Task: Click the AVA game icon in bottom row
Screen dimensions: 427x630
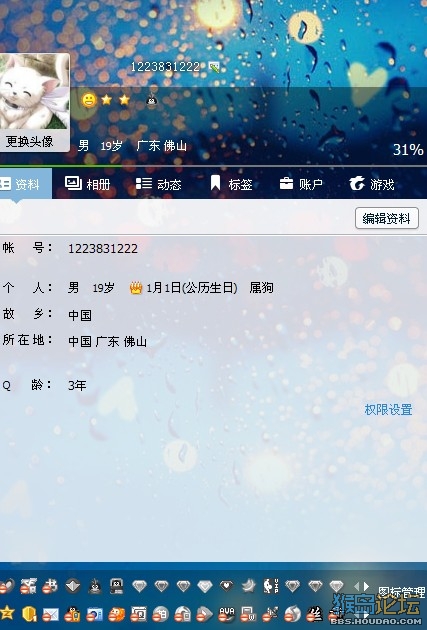Action: (x=227, y=614)
